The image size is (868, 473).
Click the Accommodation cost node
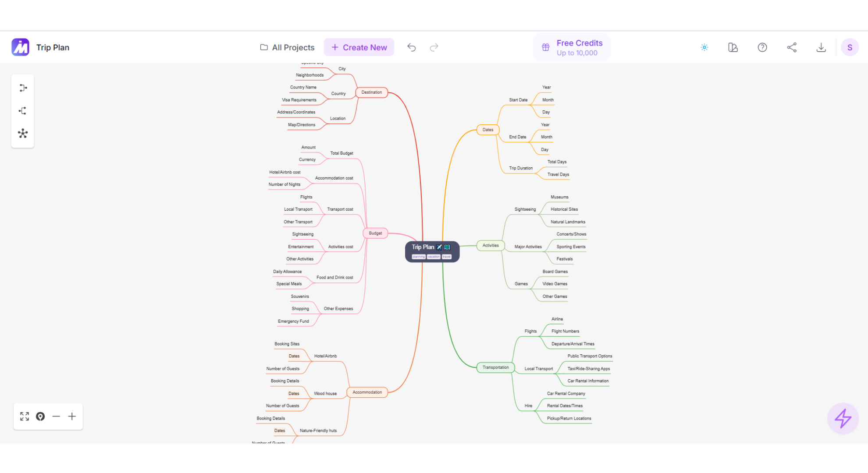334,178
